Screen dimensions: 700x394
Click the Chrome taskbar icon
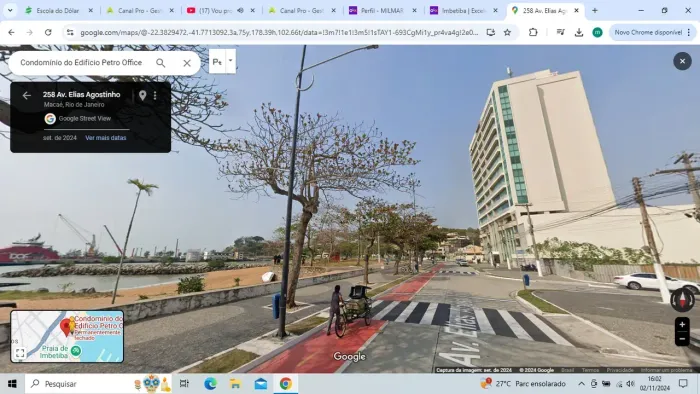tap(286, 384)
